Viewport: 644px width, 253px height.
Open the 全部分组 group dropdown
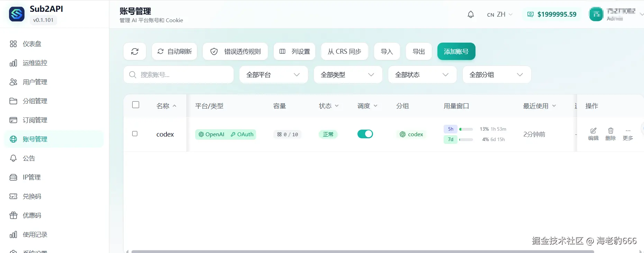tap(497, 75)
